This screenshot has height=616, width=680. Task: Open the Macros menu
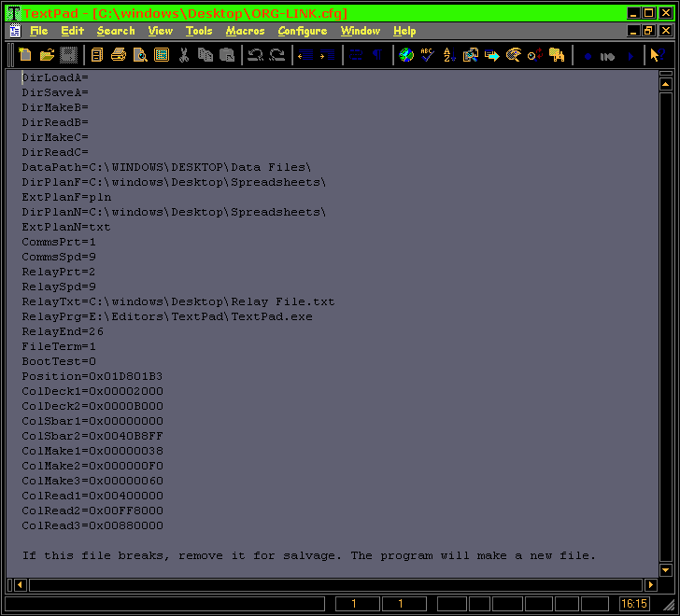[245, 31]
